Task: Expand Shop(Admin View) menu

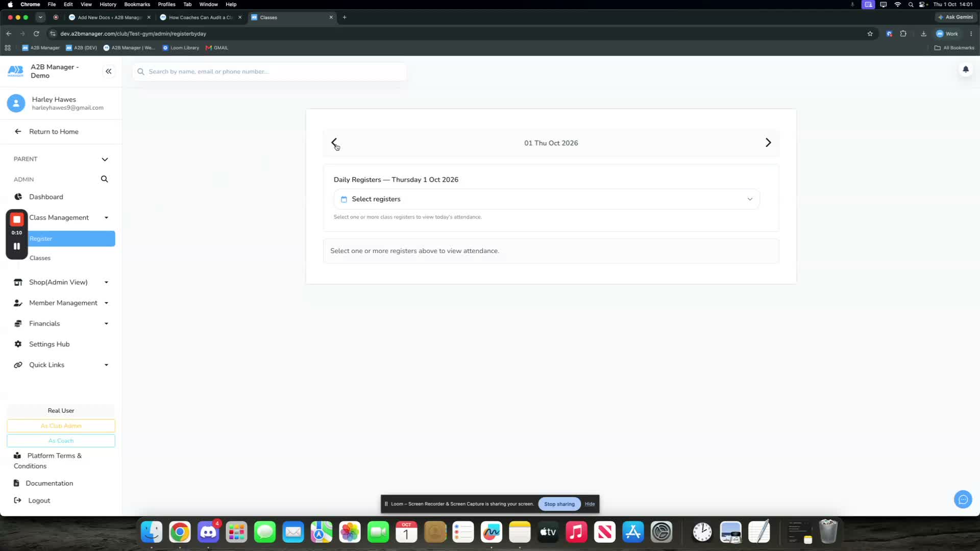Action: (106, 282)
